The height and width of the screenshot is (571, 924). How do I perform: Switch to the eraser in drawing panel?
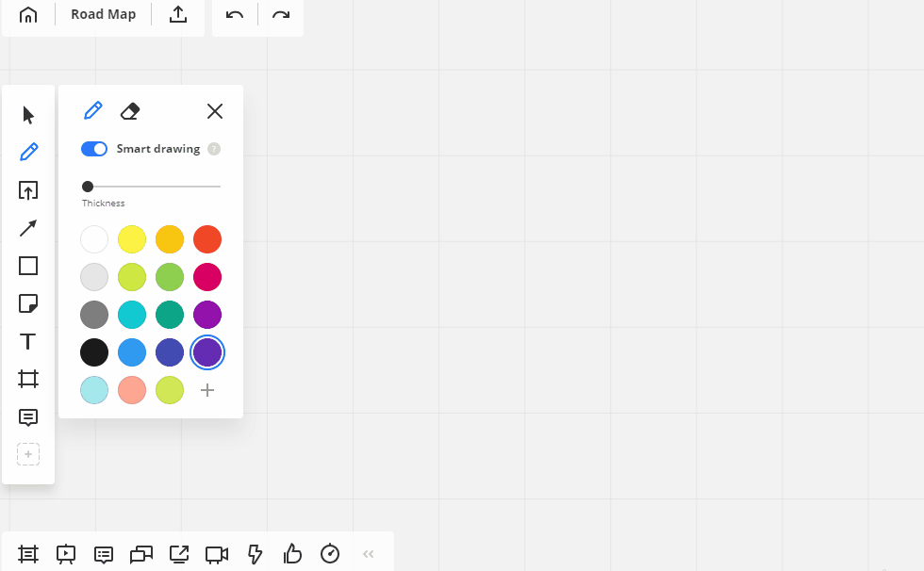[x=130, y=111]
